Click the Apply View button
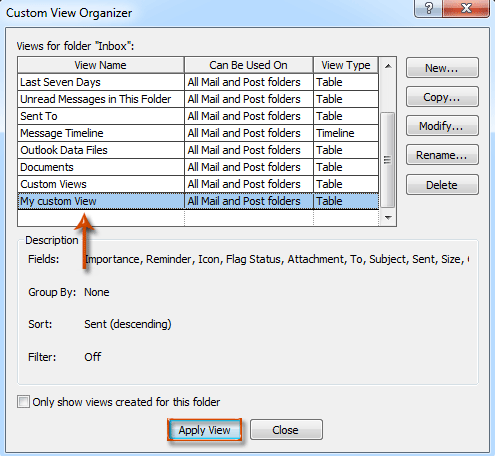Image resolution: width=495 pixels, height=456 pixels. (x=204, y=430)
